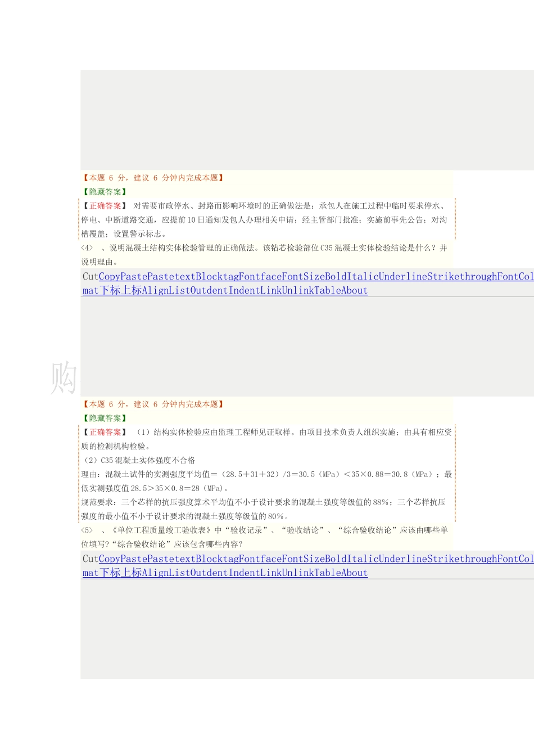The height and width of the screenshot is (756, 534).
Task: Click 隐藏答案 to hide the answer
Action: [x=104, y=192]
